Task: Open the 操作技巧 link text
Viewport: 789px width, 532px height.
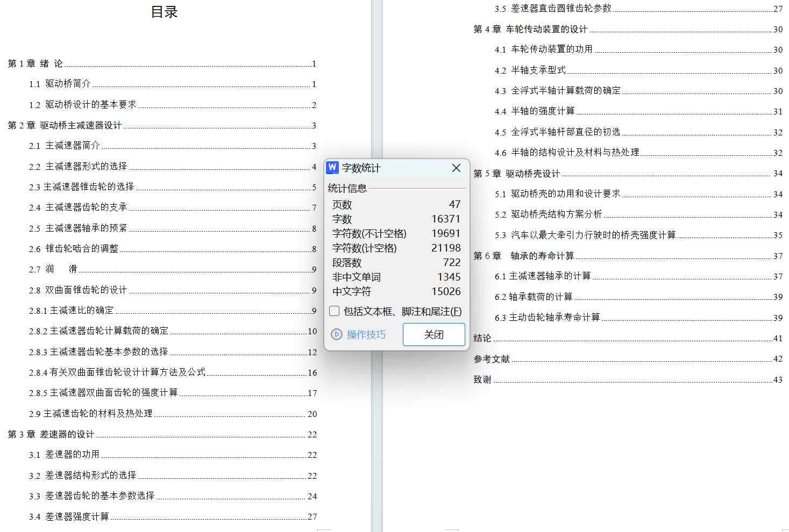Action: coord(366,334)
